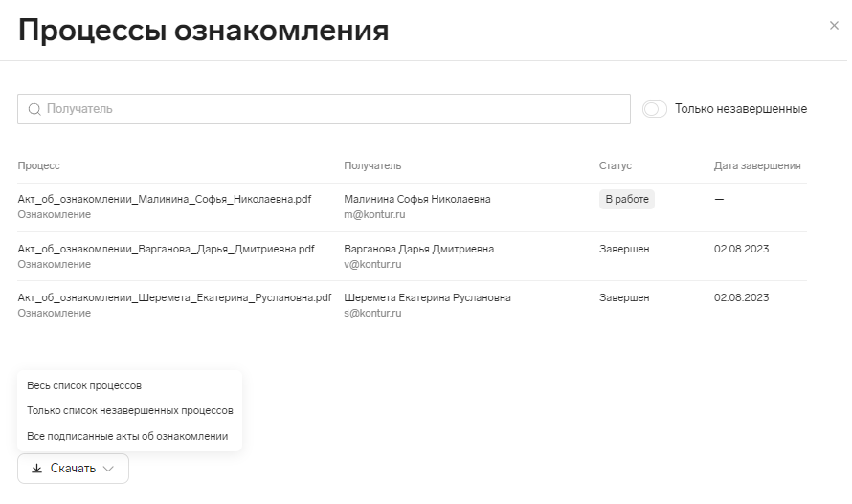This screenshot has height=504, width=852.
Task: Open Акт_об_ознакомлении_Малинина_Софья_Николаевна.pdf
Action: pos(164,199)
